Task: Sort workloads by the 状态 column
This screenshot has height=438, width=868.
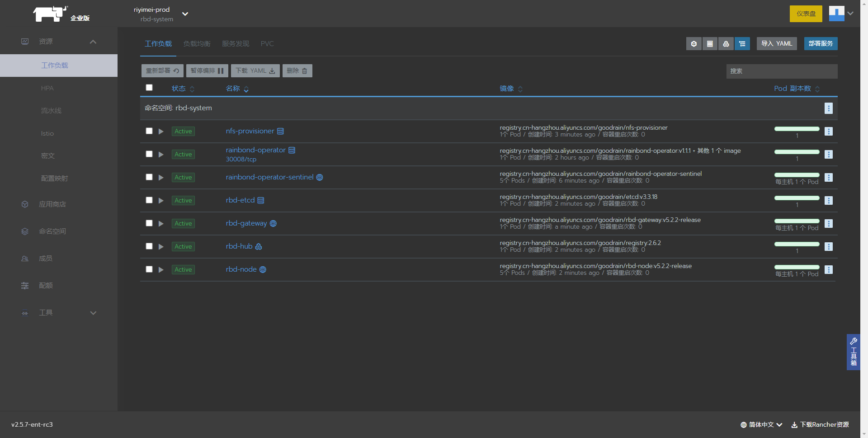Action: point(183,89)
